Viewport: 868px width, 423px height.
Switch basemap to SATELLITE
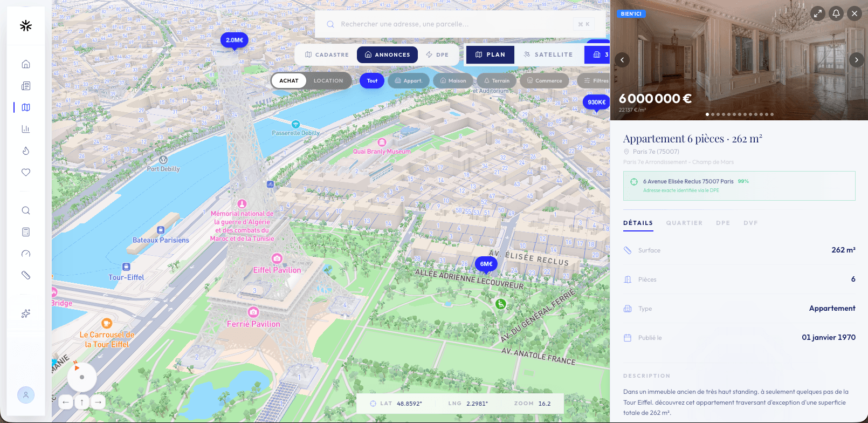pyautogui.click(x=549, y=54)
